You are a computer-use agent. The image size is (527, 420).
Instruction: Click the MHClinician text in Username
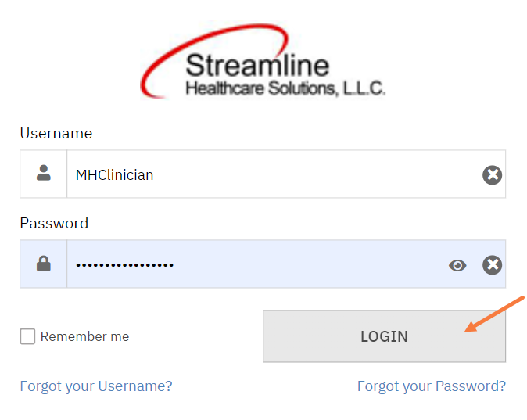114,174
